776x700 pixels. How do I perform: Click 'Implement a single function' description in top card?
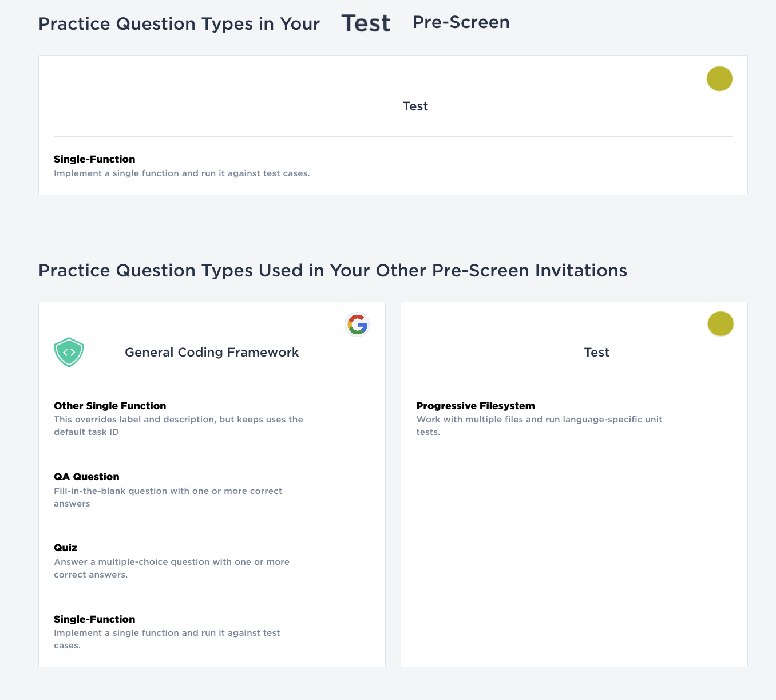(x=182, y=173)
